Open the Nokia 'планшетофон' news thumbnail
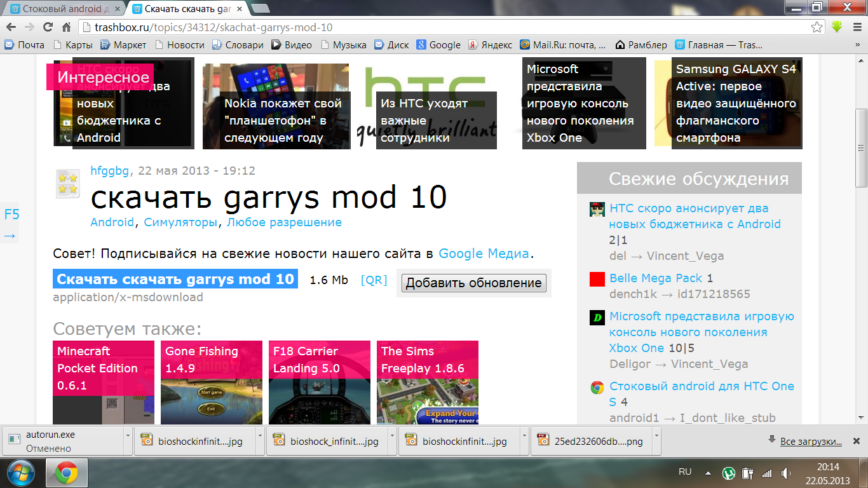868x488 pixels. [276, 106]
